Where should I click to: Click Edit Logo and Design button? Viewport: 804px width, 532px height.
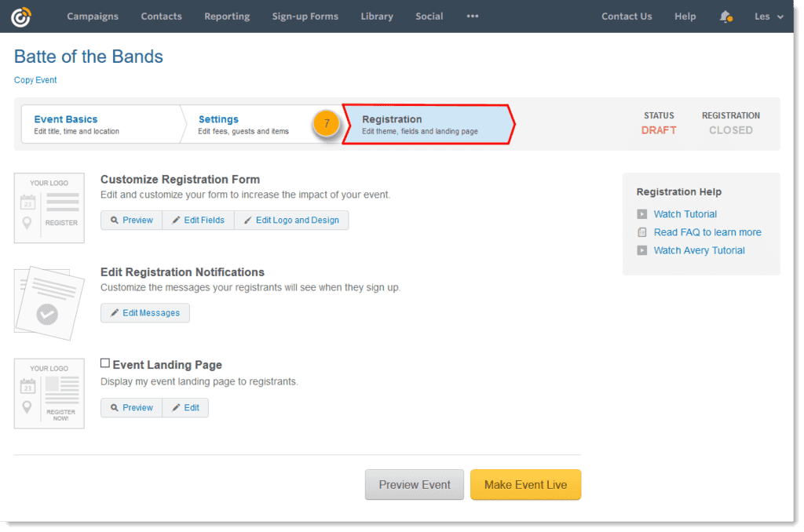pyautogui.click(x=291, y=220)
